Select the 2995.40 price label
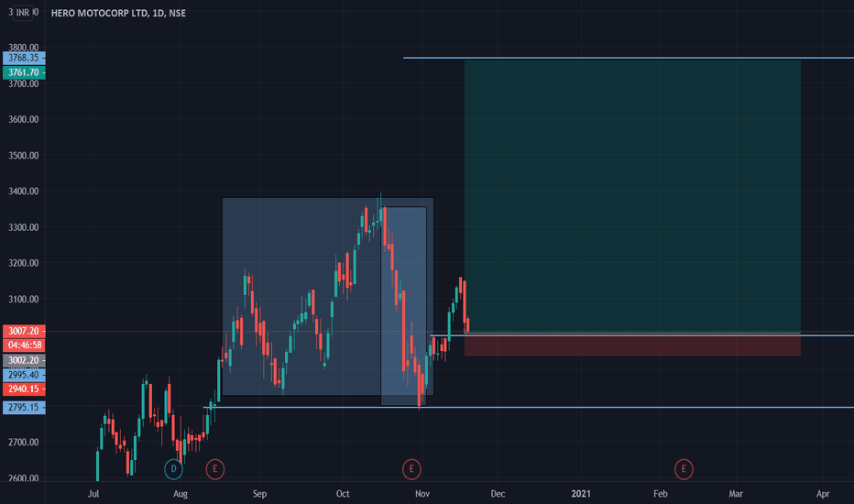The image size is (854, 504). (x=24, y=376)
